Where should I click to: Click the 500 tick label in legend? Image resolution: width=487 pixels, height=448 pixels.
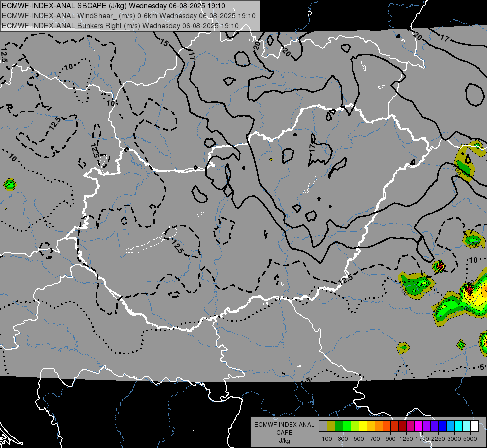click(359, 439)
